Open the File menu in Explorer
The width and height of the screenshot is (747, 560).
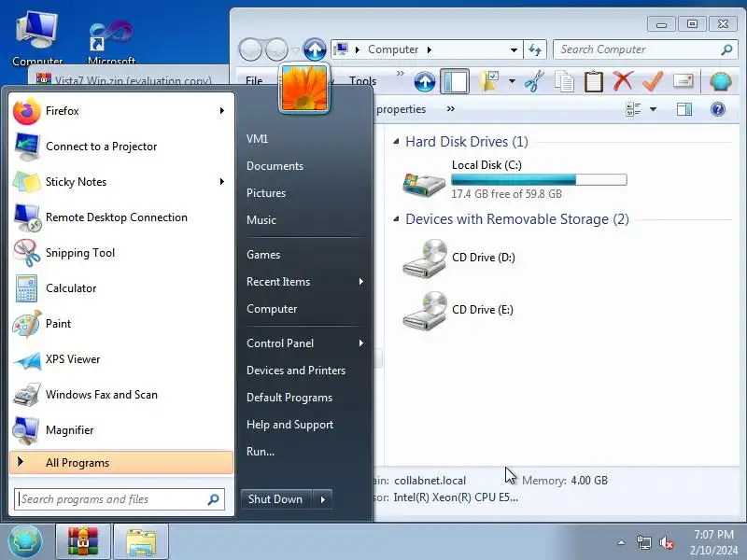click(254, 81)
